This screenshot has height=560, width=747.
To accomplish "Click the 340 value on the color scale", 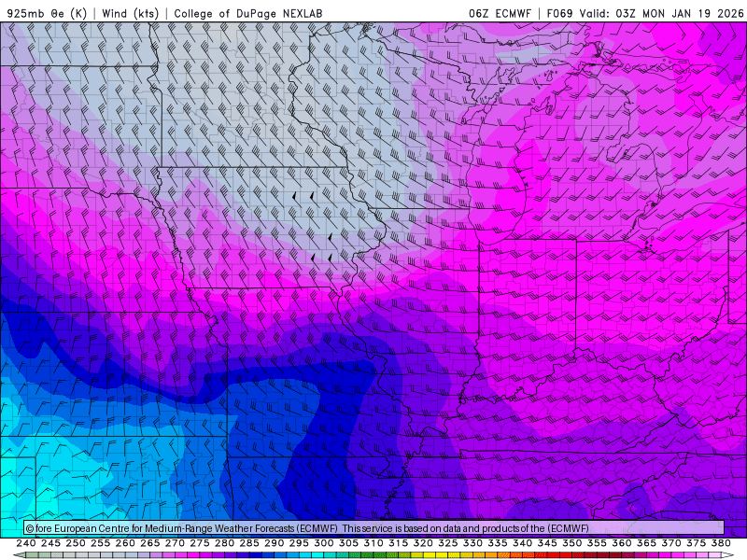I will (522, 543).
